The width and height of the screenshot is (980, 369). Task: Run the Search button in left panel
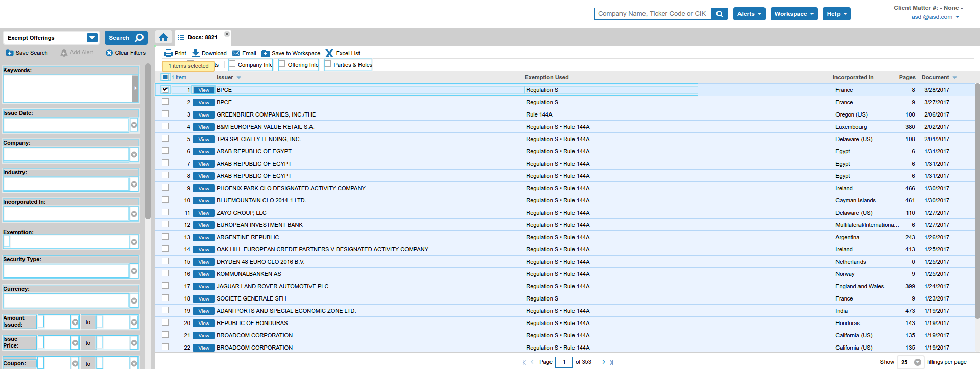(x=126, y=38)
